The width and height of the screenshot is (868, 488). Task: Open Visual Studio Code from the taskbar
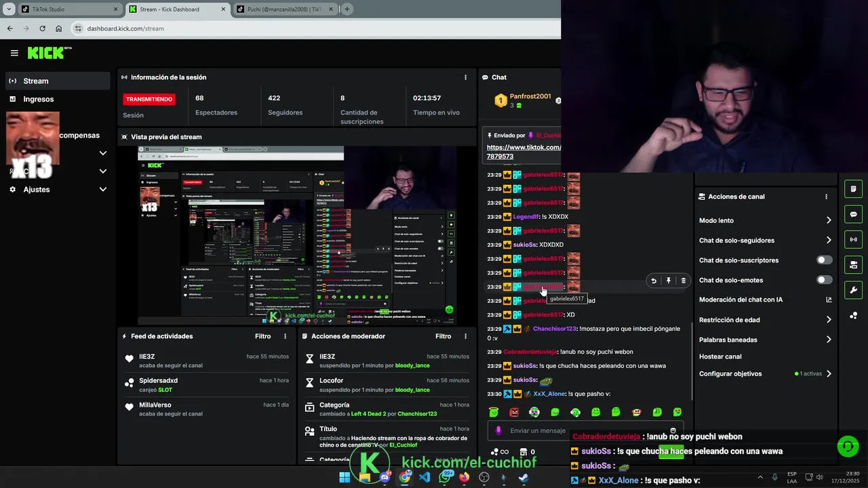[425, 477]
